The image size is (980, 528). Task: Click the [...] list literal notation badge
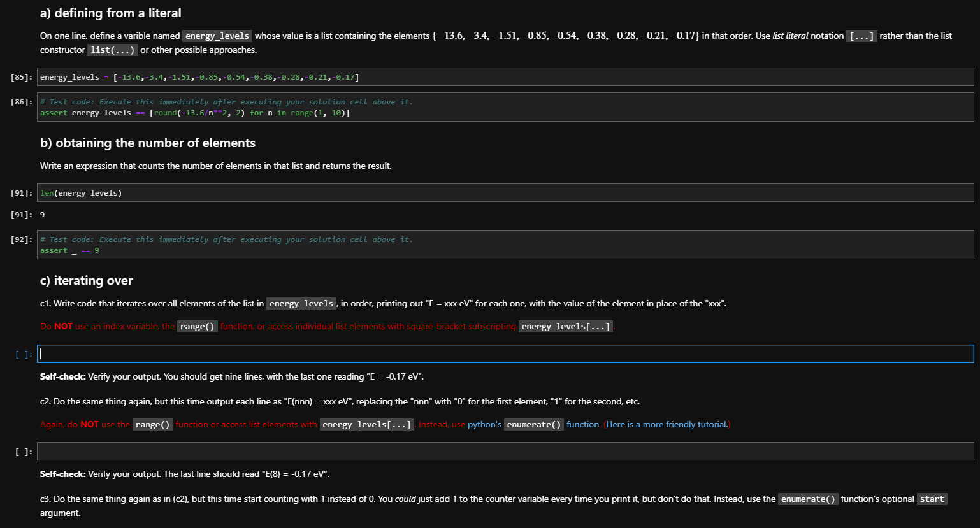click(861, 36)
